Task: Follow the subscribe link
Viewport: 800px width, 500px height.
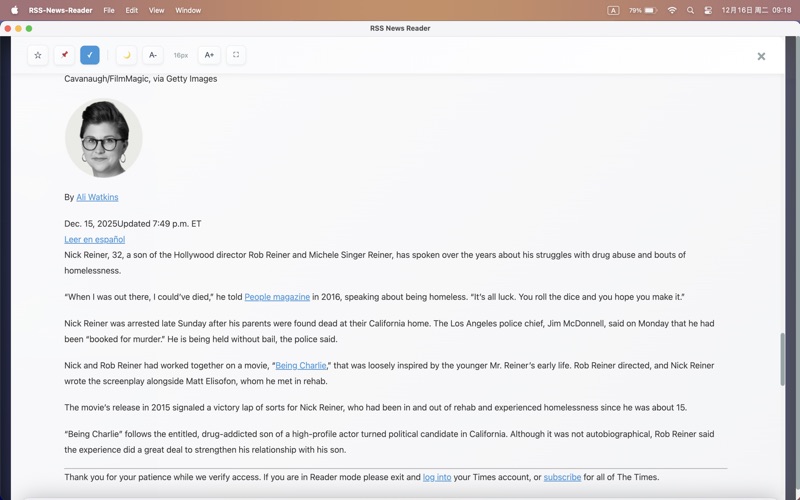Action: pos(562,477)
